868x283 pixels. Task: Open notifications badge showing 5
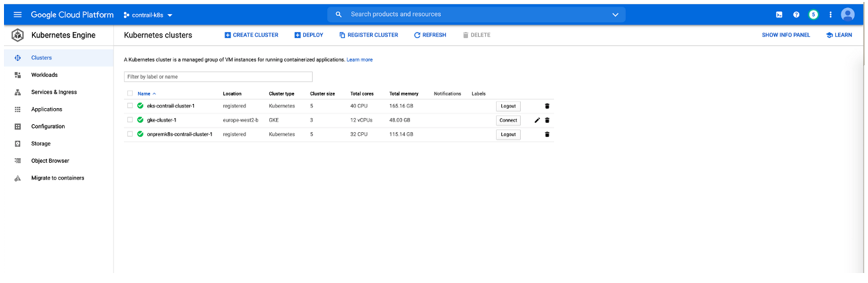(813, 15)
